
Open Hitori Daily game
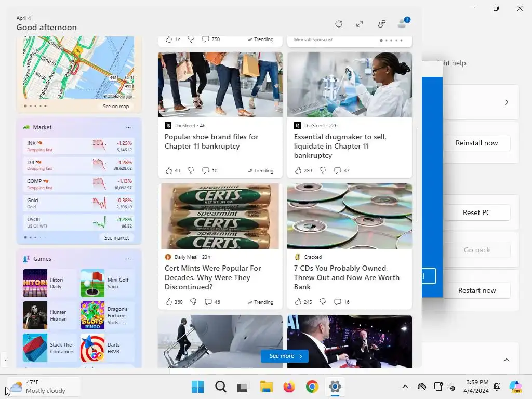click(x=49, y=283)
